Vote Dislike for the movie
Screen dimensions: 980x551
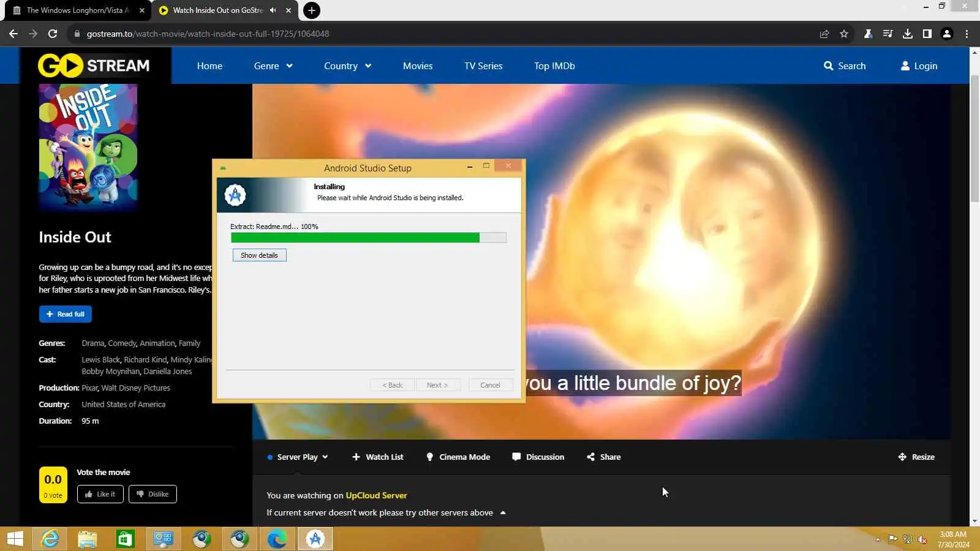[153, 494]
